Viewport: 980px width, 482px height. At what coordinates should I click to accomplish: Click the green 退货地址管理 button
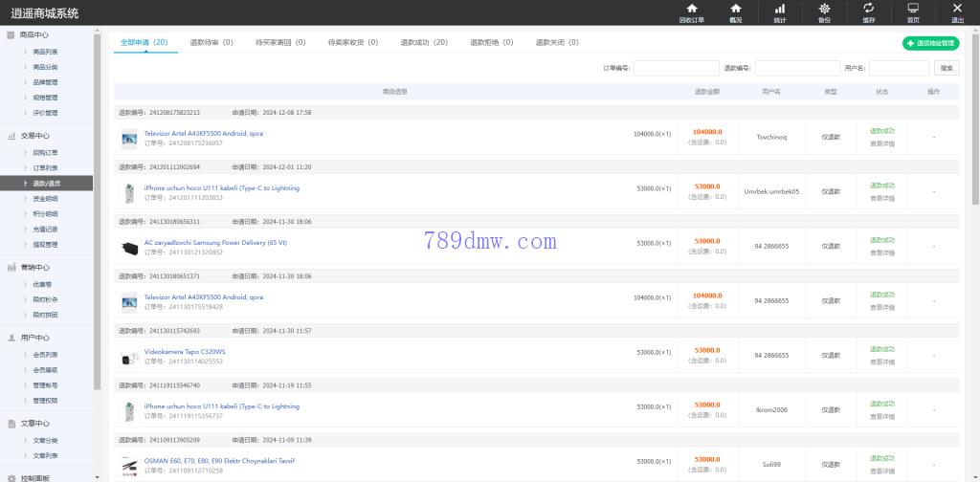coord(930,43)
